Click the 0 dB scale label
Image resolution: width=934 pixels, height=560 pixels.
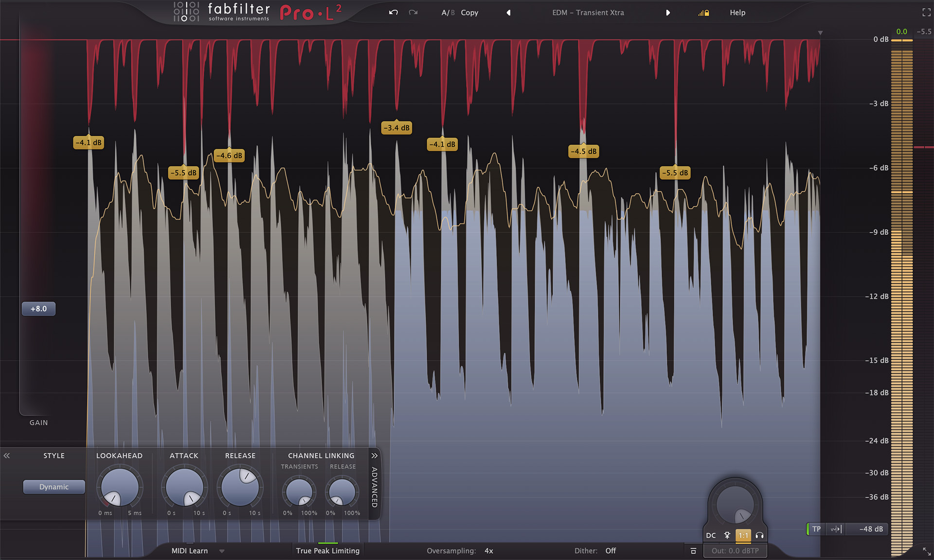880,39
